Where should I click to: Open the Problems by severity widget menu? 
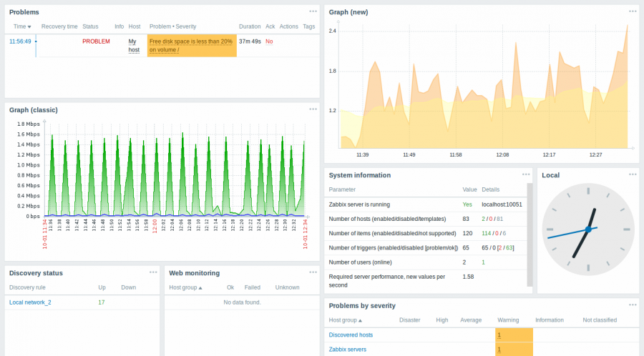(x=633, y=305)
